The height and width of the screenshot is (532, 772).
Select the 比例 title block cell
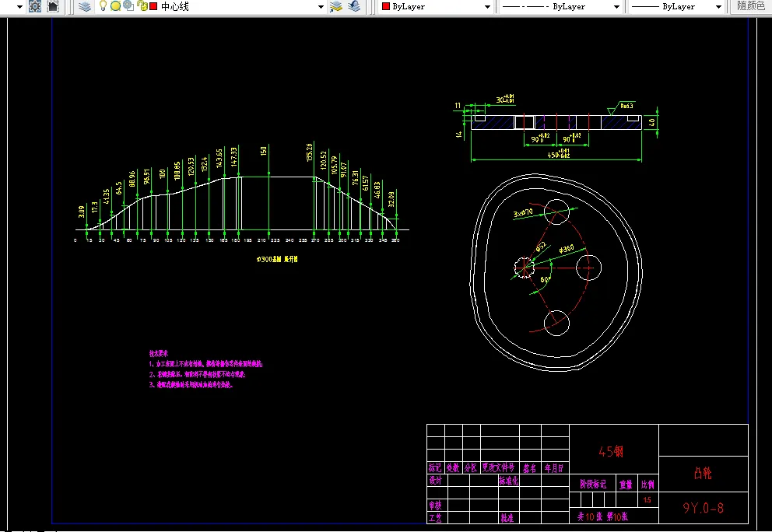pos(647,485)
